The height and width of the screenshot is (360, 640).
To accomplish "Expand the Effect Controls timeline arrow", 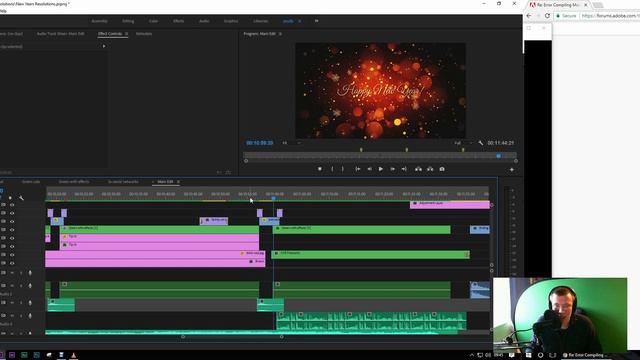I will pyautogui.click(x=104, y=46).
